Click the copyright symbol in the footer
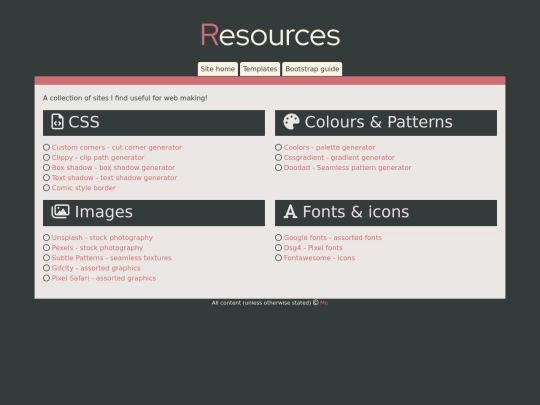This screenshot has width=540, height=405. [x=316, y=302]
